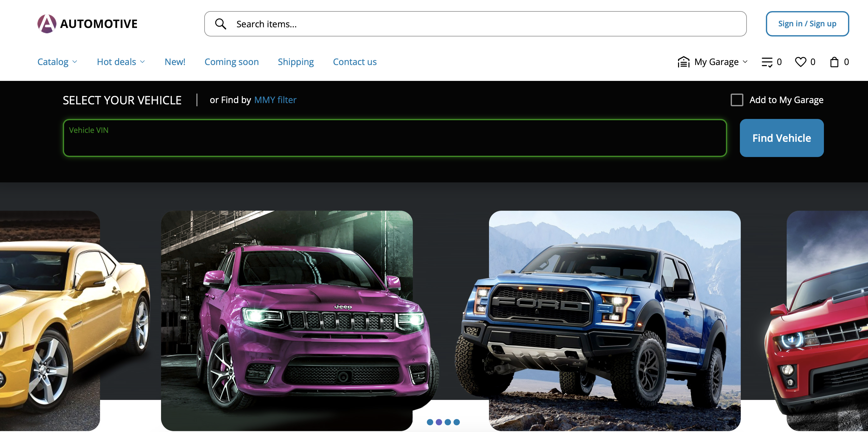868x432 pixels.
Task: Select the second purple carousel dot
Action: [439, 422]
